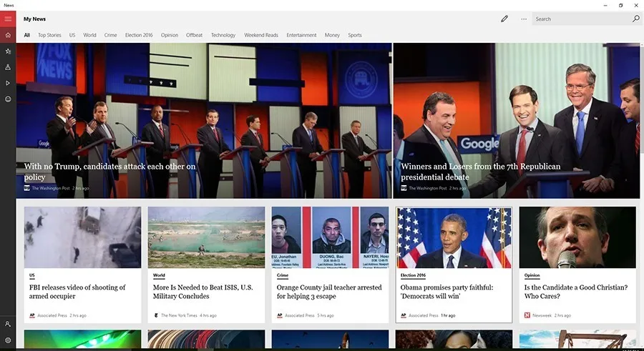
Task: Click The New York Times source text
Action: [x=179, y=315]
